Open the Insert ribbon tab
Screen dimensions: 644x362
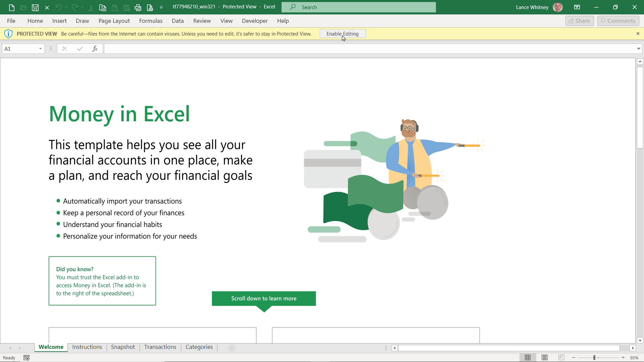tap(59, 21)
